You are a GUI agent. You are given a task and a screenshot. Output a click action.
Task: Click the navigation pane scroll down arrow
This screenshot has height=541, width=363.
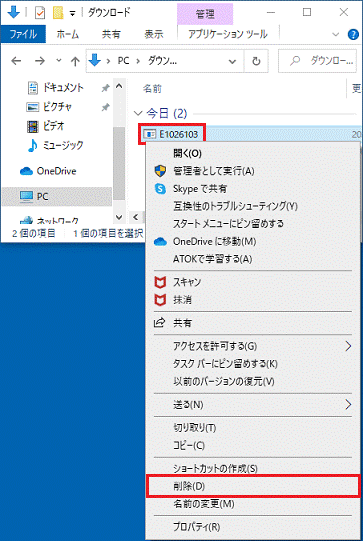coord(119,217)
